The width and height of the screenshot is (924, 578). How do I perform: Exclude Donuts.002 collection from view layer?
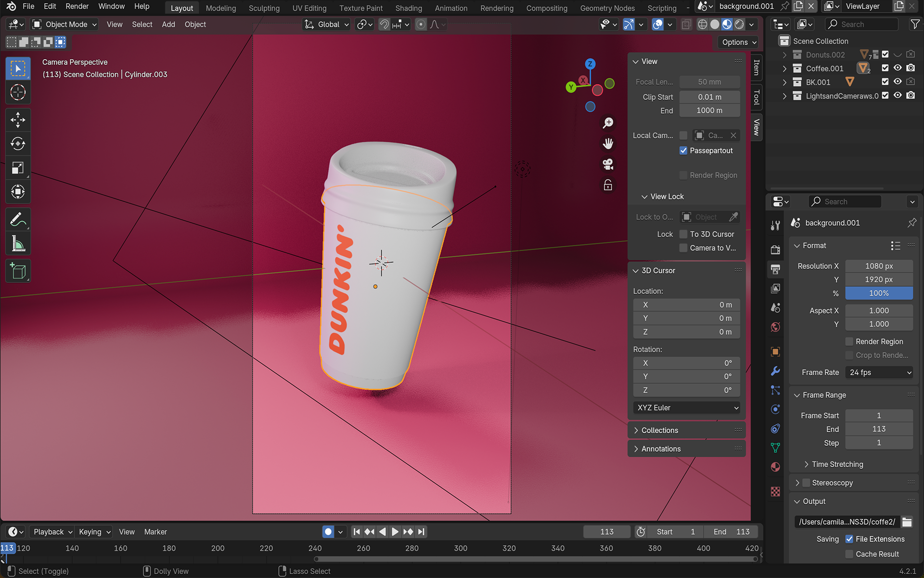pyautogui.click(x=885, y=54)
